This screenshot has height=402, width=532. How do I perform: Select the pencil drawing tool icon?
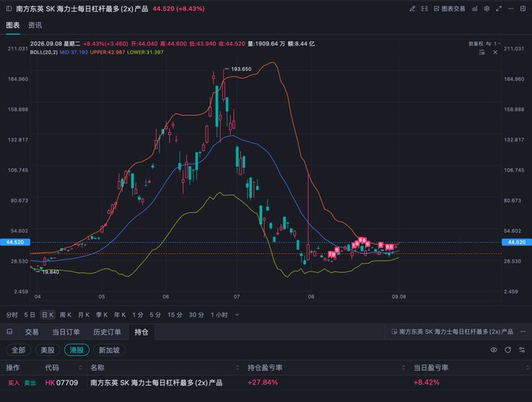[412, 9]
